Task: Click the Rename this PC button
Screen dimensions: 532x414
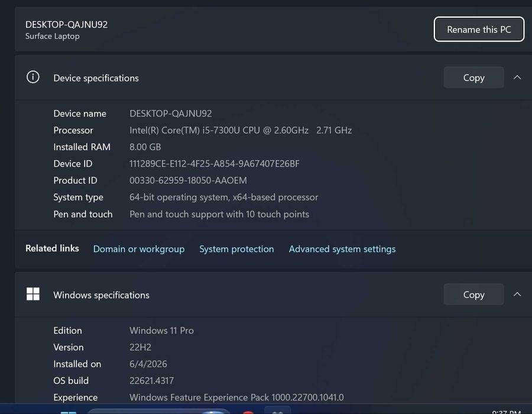Action: click(x=479, y=30)
